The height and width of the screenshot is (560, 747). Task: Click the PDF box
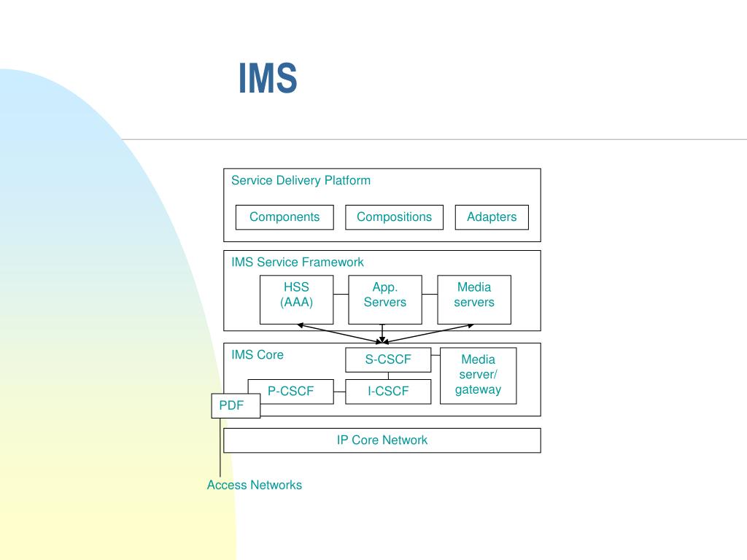tap(236, 405)
